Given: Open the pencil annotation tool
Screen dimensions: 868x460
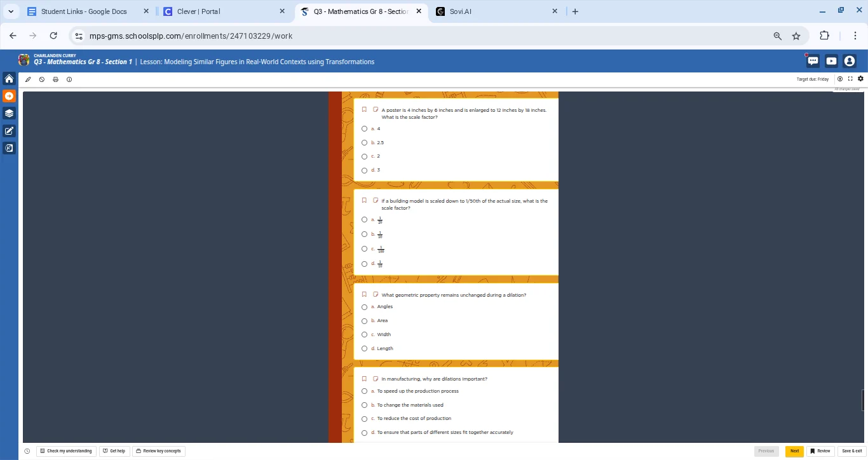Looking at the screenshot, I should pyautogui.click(x=28, y=79).
